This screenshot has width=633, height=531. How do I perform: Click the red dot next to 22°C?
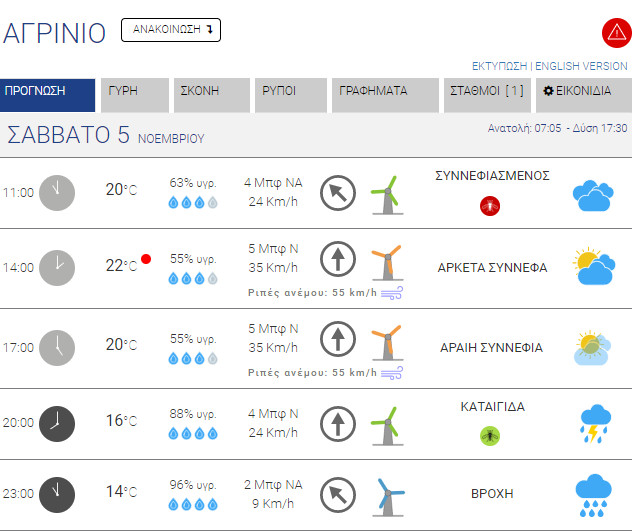(146, 259)
